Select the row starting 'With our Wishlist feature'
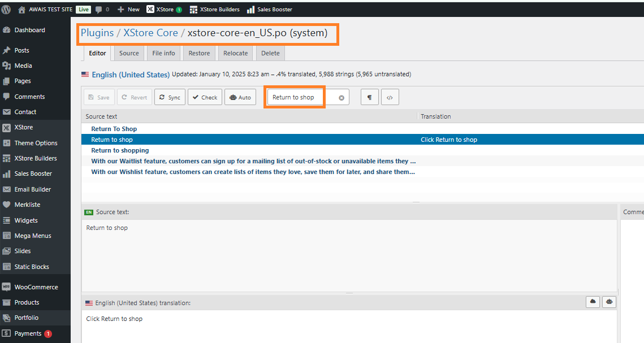This screenshot has height=343, width=644. tap(362, 172)
